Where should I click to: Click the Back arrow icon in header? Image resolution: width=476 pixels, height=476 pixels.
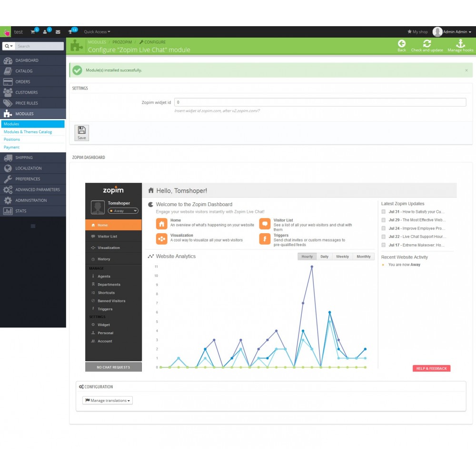coord(402,43)
